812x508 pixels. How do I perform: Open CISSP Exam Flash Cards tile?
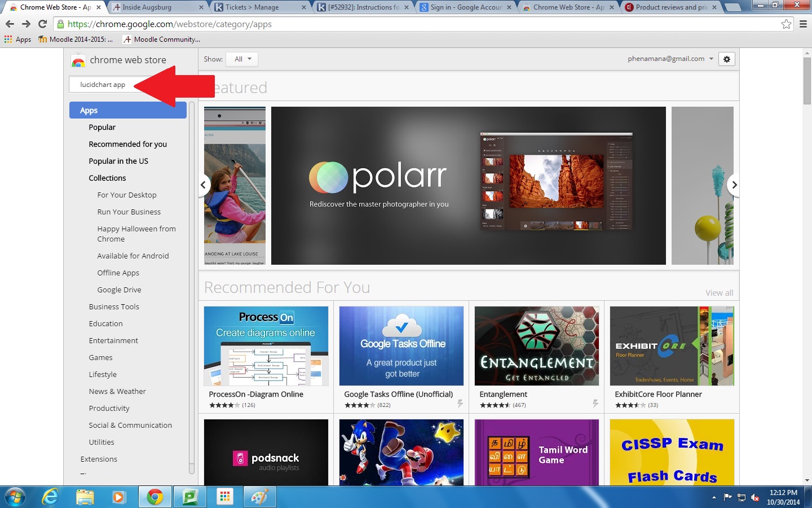pyautogui.click(x=672, y=452)
